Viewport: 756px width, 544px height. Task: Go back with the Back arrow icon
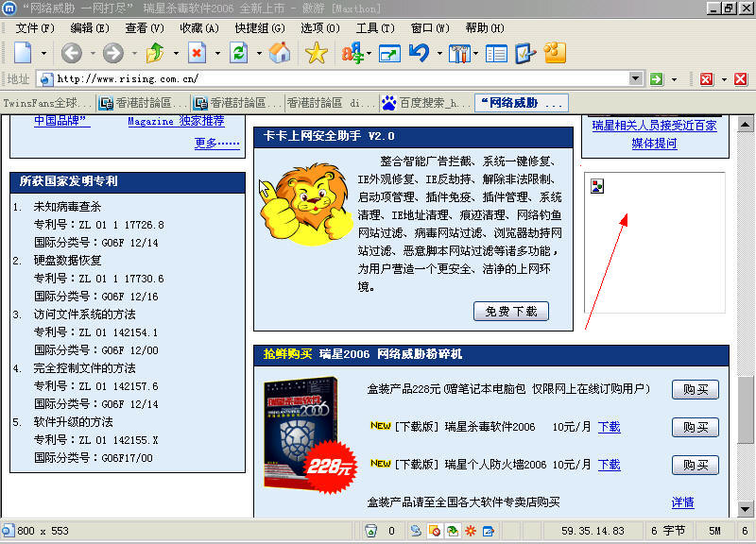72,53
